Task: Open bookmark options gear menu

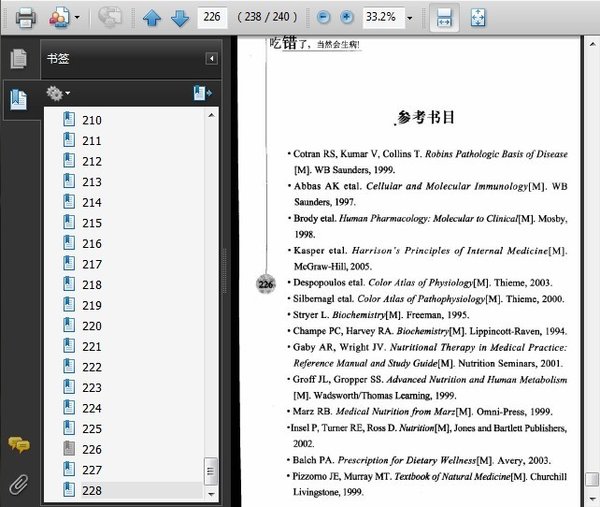Action: coord(58,93)
